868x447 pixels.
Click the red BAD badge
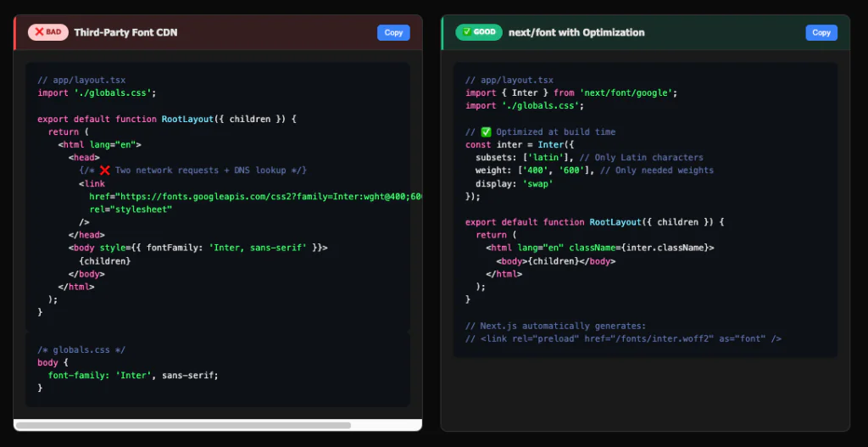tap(48, 32)
